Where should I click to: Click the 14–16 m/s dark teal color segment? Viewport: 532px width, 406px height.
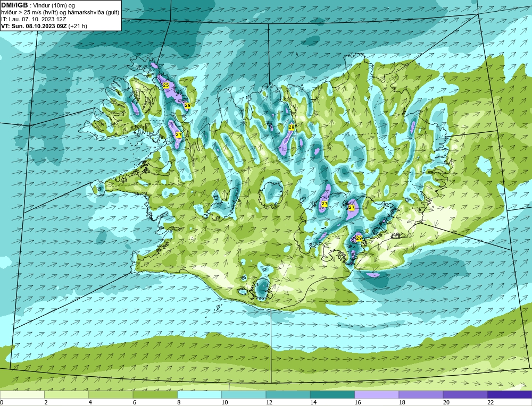pyautogui.click(x=332, y=394)
